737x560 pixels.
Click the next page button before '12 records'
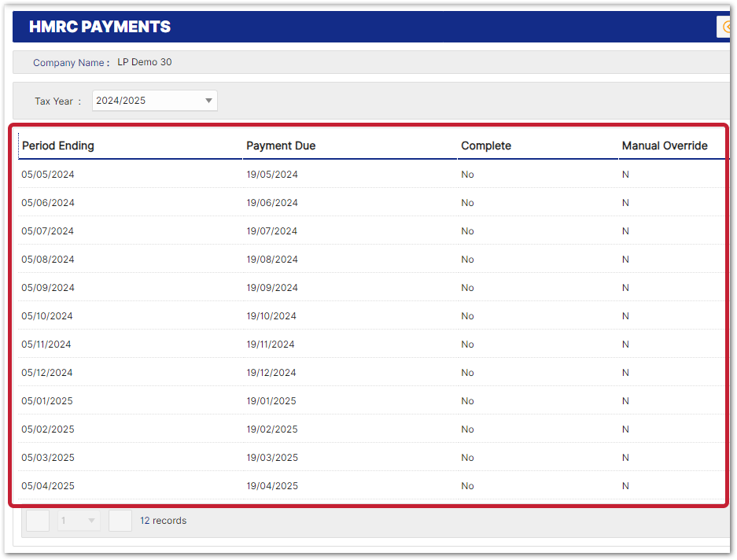[x=120, y=521]
